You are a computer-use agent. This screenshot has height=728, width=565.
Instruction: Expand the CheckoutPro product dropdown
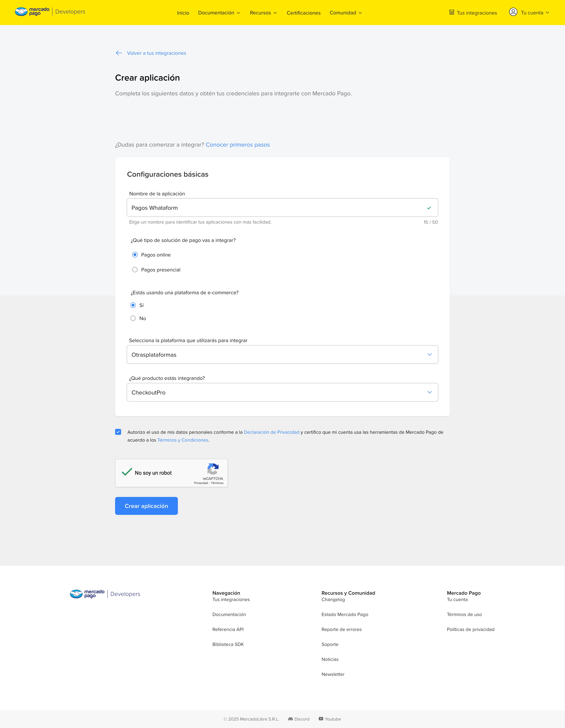(282, 392)
